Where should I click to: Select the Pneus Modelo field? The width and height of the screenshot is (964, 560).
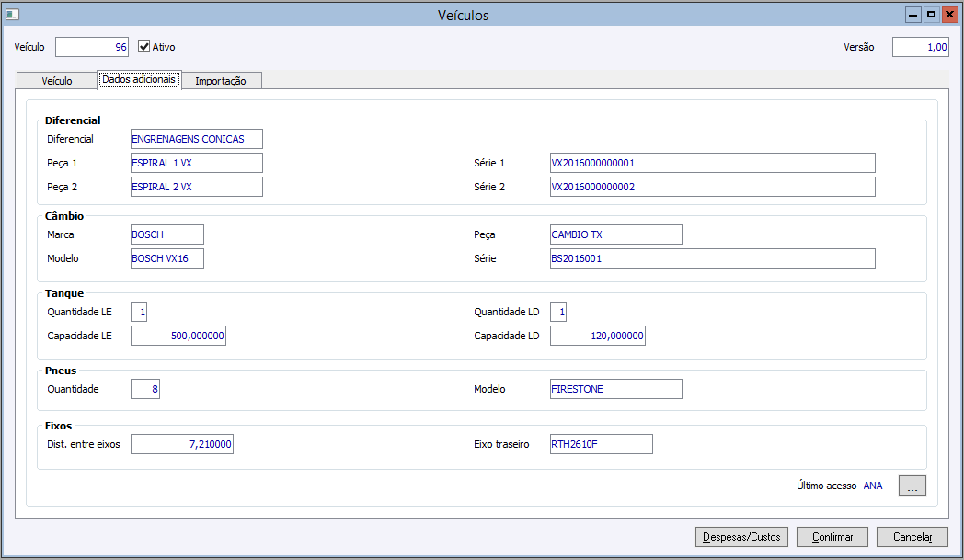coord(616,389)
